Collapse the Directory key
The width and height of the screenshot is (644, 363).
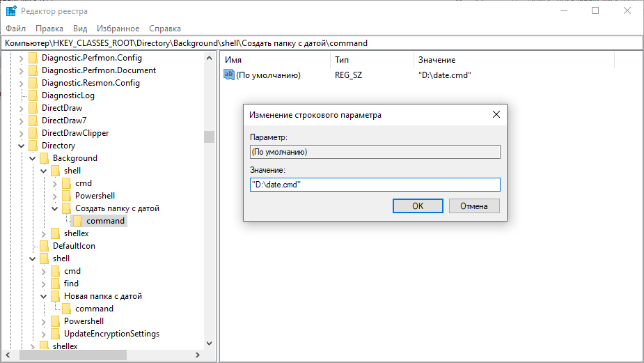point(22,146)
